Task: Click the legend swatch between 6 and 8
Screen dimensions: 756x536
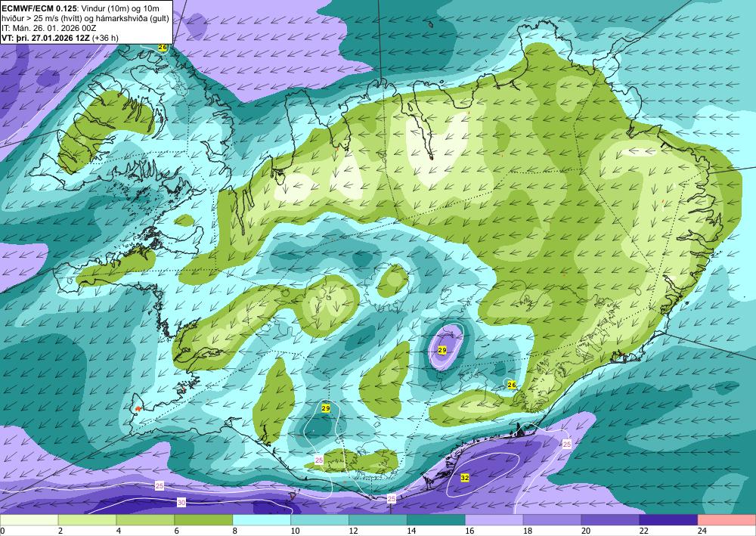Action: pyautogui.click(x=203, y=520)
